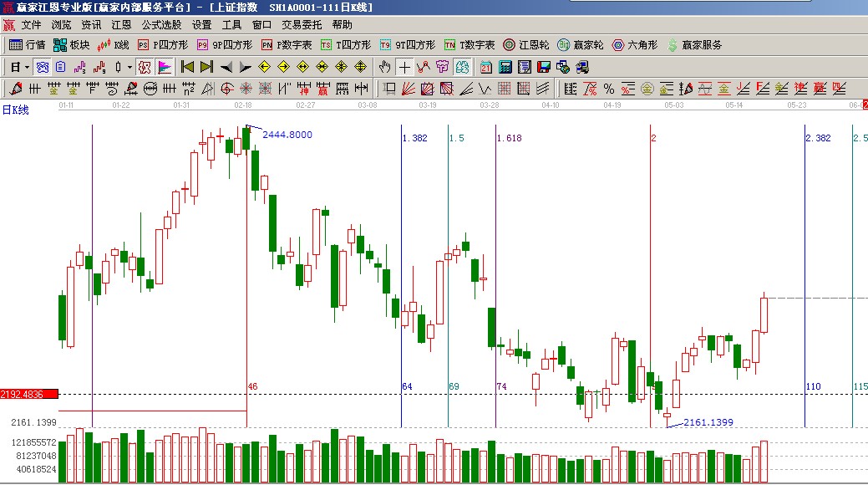Jump to first bar with skip-back icon

click(x=188, y=67)
